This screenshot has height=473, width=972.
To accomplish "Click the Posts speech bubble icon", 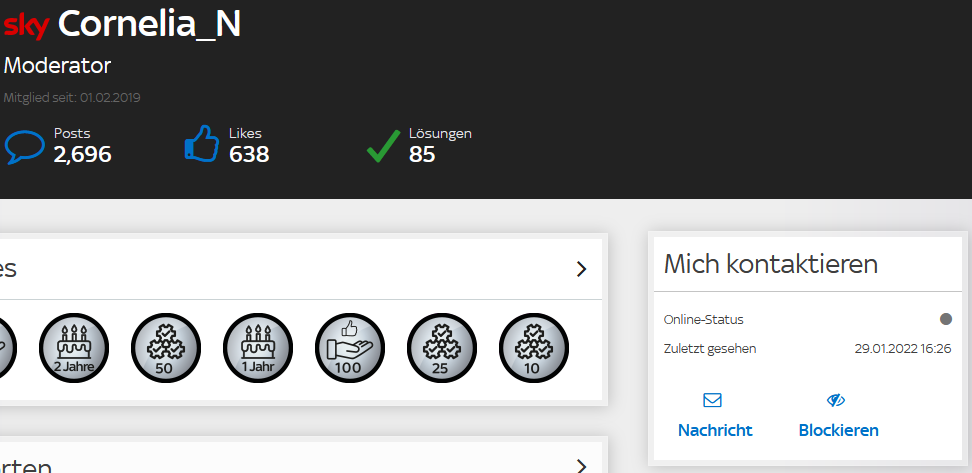I will (x=24, y=146).
